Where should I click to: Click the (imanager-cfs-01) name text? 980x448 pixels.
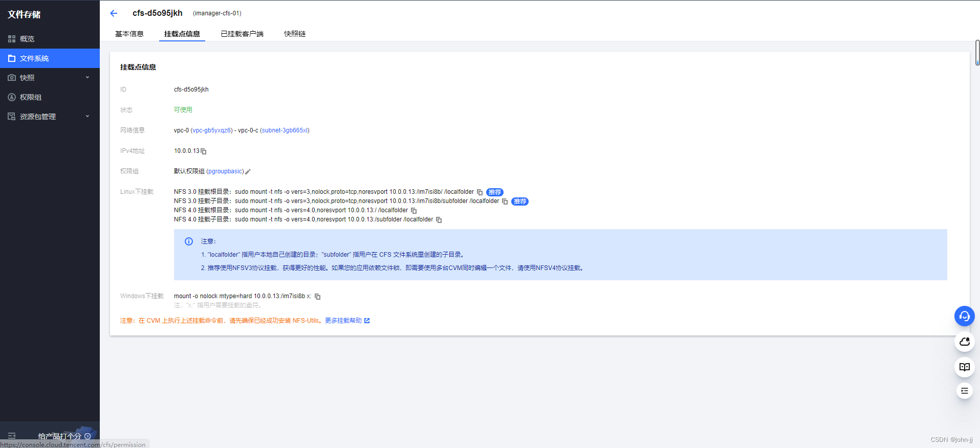(x=217, y=13)
